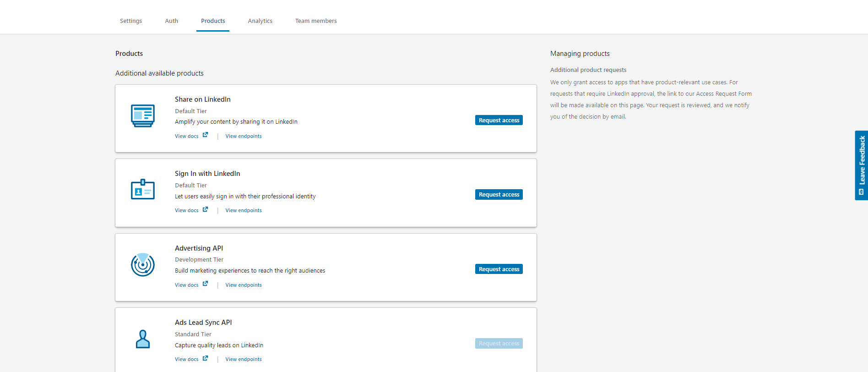Click the 'Development Tier' label
The width and height of the screenshot is (868, 372).
(199, 260)
